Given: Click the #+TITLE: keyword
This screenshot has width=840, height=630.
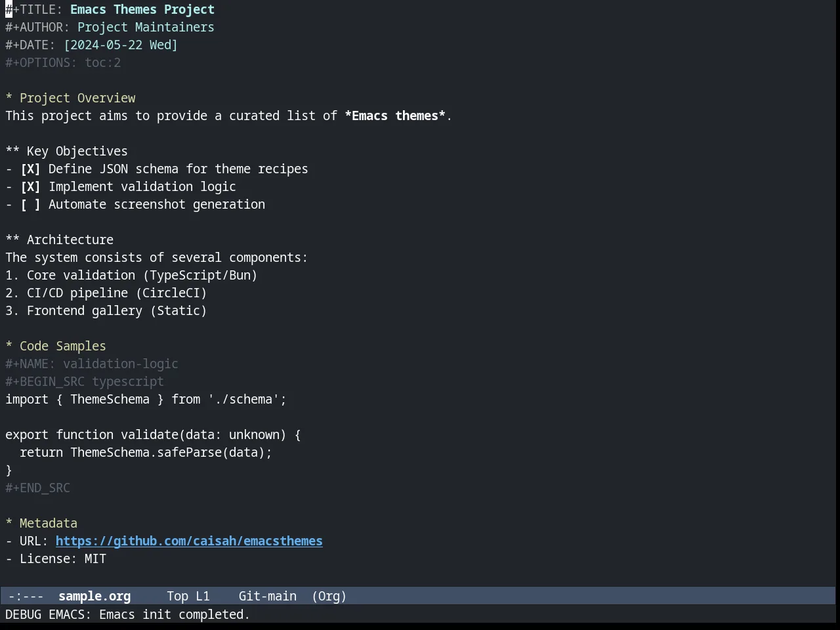Looking at the screenshot, I should coord(34,9).
